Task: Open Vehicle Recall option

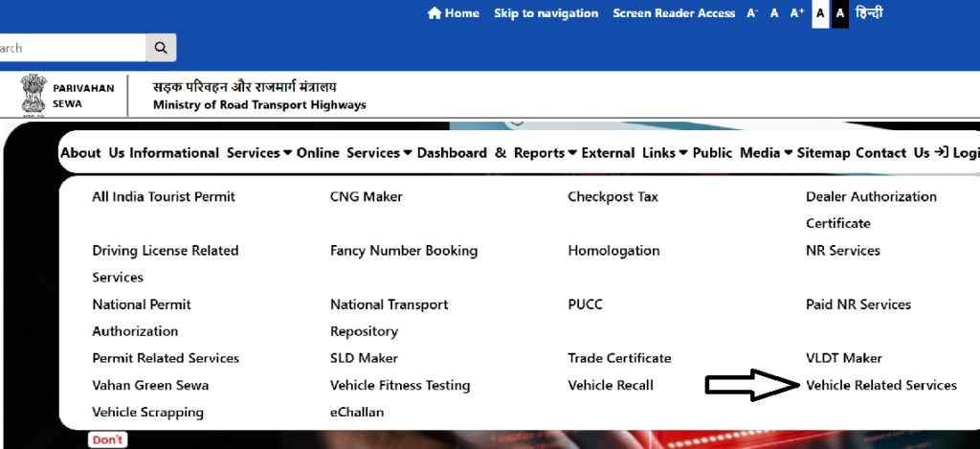Action: pos(611,385)
